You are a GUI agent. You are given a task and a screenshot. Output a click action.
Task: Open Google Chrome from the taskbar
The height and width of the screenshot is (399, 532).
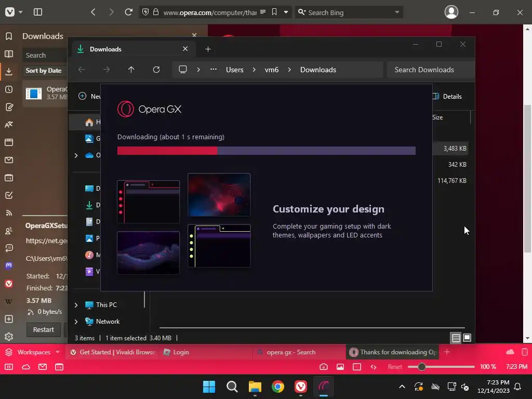(277, 387)
